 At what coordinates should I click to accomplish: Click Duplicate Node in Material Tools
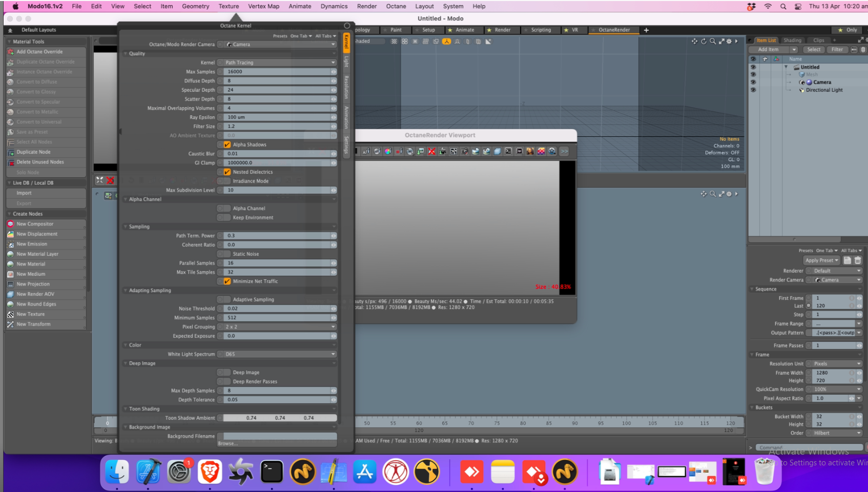coord(46,152)
